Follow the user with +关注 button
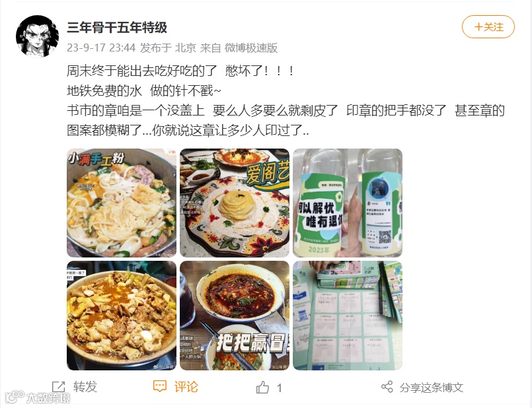Image resolution: width=532 pixels, height=408 pixels. click(x=488, y=27)
